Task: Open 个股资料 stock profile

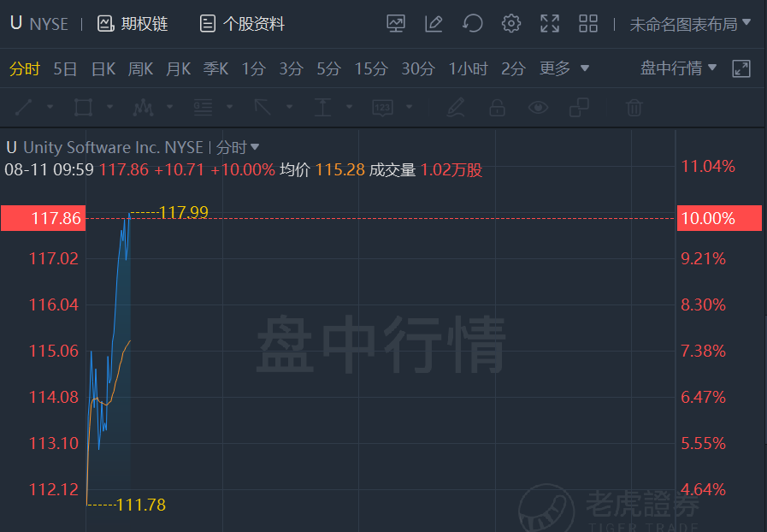Action: click(x=242, y=23)
